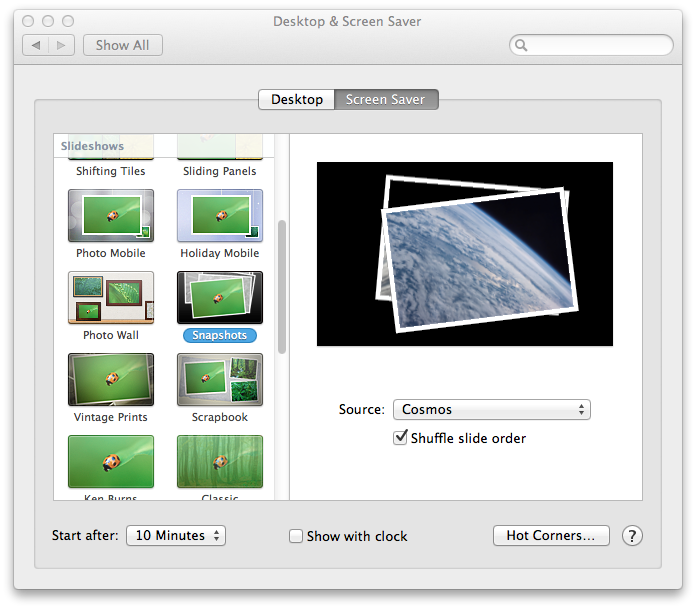
Task: Pick the Classic screen saver thumbnail
Action: click(x=220, y=462)
